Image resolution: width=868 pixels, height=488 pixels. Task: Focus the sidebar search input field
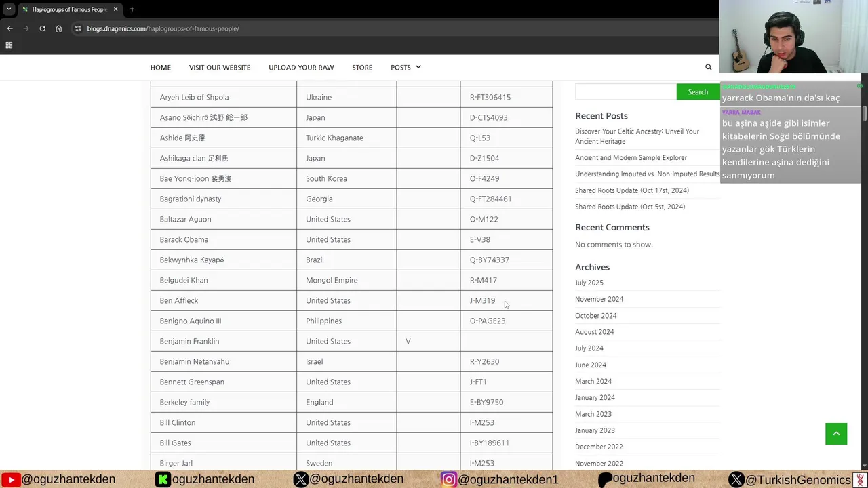[625, 92]
